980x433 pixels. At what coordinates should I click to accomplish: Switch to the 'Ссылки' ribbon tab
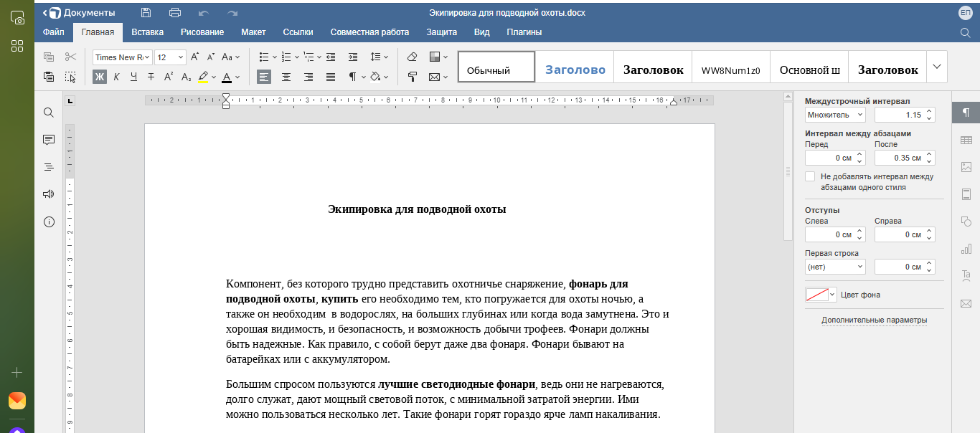tap(298, 32)
